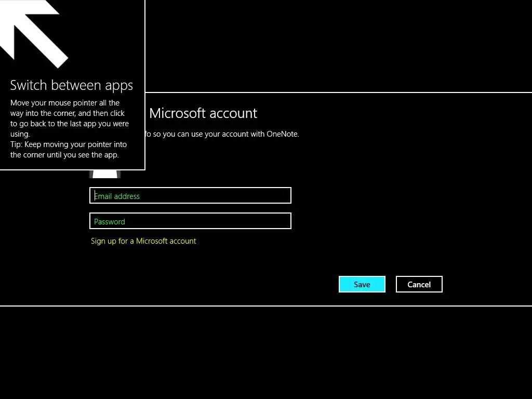Click the Email address input field
The width and height of the screenshot is (532, 399).
tap(190, 195)
